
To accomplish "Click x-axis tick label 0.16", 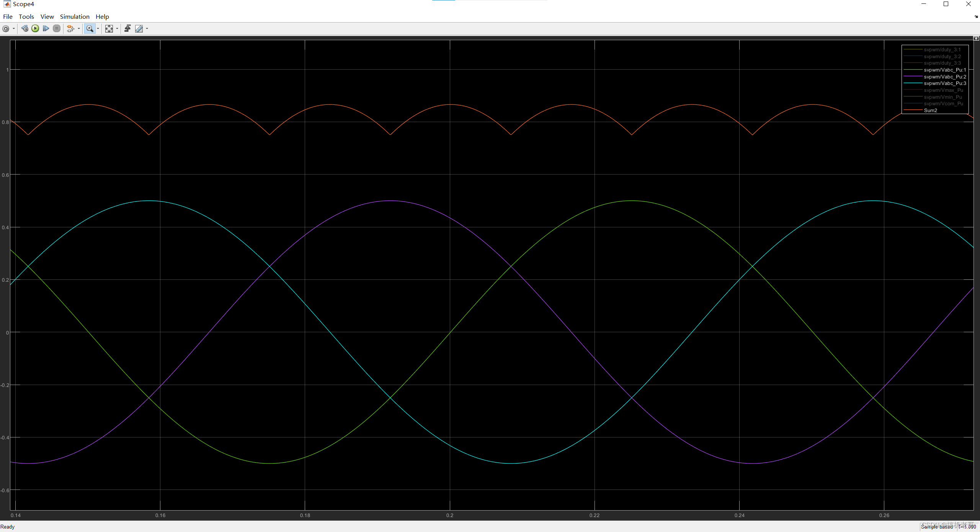I will (160, 516).
